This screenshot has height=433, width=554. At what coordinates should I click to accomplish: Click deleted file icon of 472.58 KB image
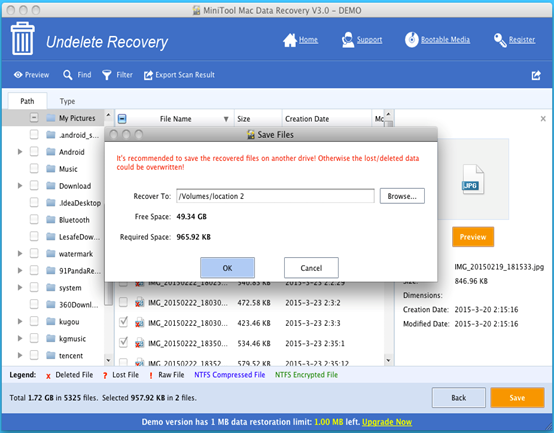pyautogui.click(x=140, y=303)
